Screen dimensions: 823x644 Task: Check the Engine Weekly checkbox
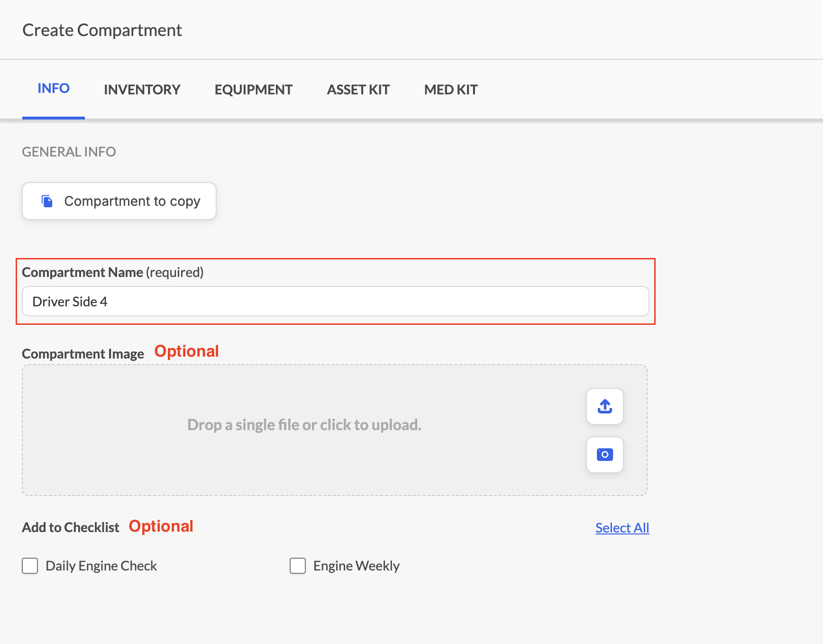(298, 566)
